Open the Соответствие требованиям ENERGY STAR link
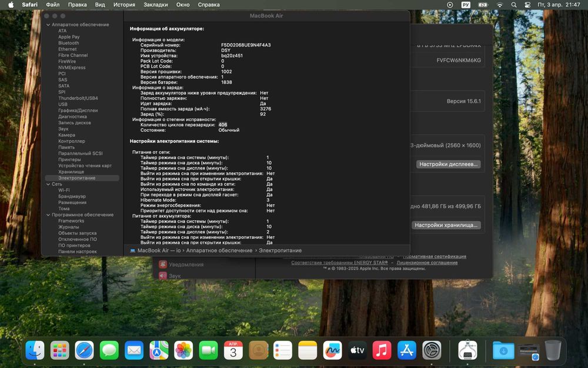 tap(339, 263)
